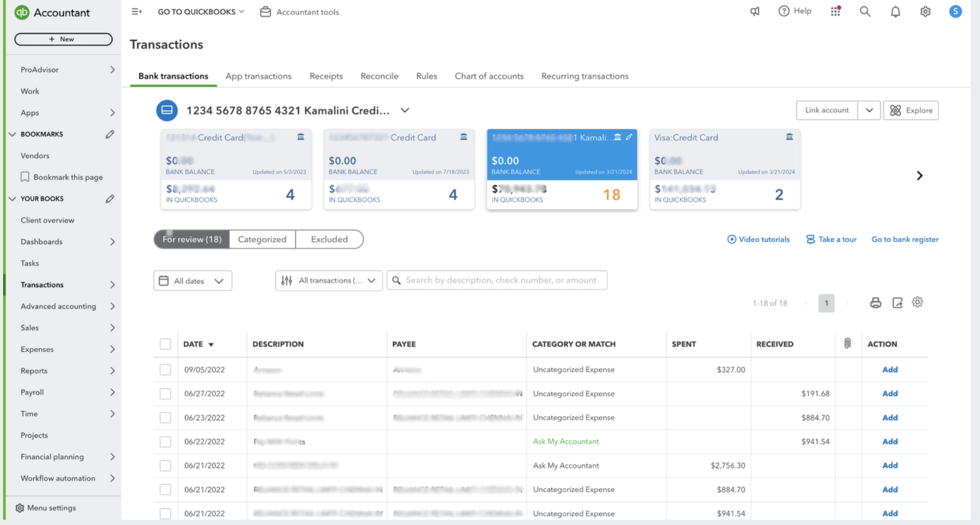Click the Link account button
The image size is (980, 525).
point(827,110)
